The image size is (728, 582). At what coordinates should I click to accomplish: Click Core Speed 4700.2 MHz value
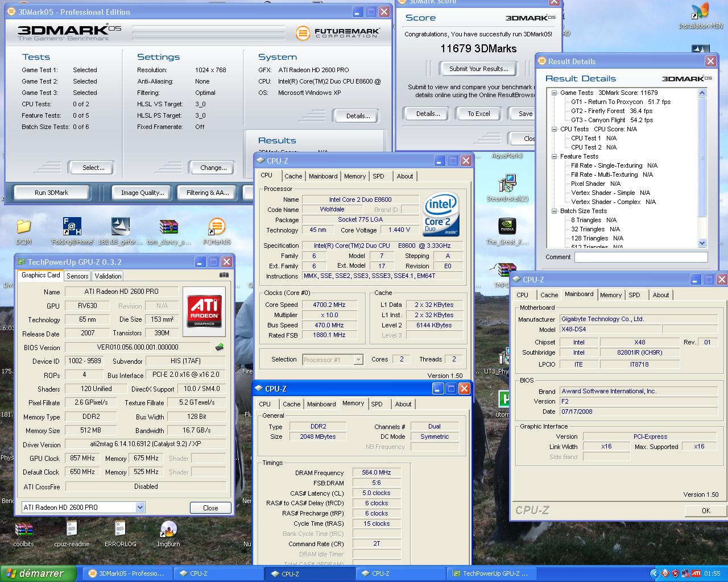(329, 305)
